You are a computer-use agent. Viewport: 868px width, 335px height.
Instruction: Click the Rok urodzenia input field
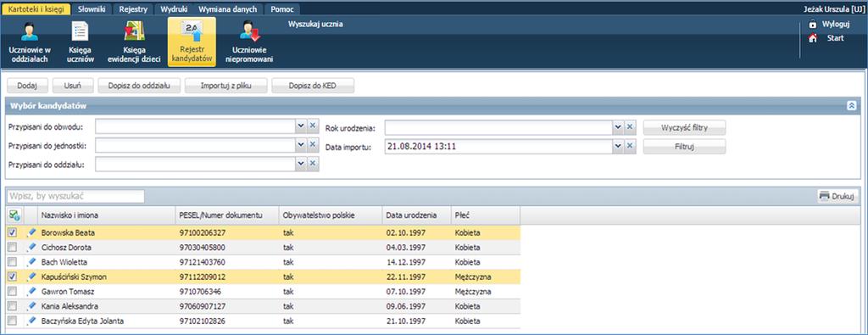coord(498,128)
